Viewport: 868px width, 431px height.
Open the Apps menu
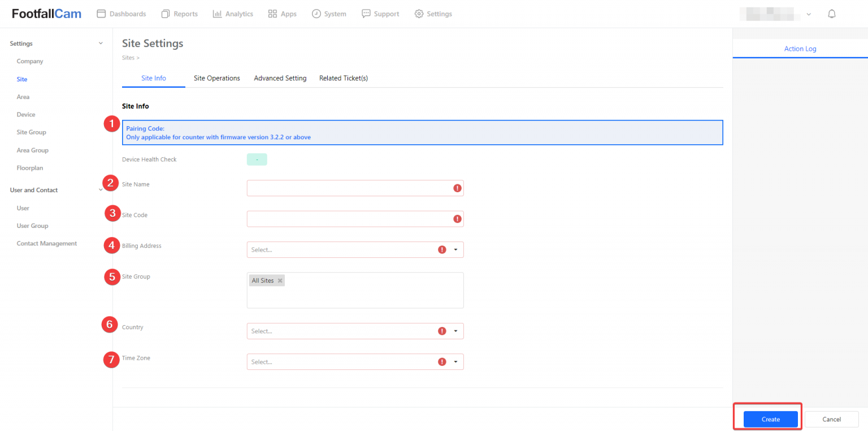pyautogui.click(x=282, y=14)
